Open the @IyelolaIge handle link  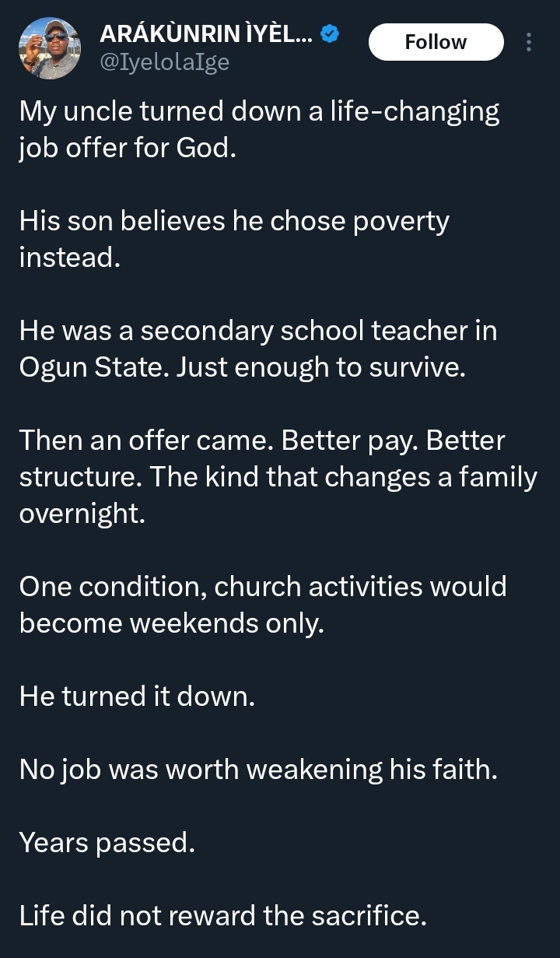pos(164,61)
